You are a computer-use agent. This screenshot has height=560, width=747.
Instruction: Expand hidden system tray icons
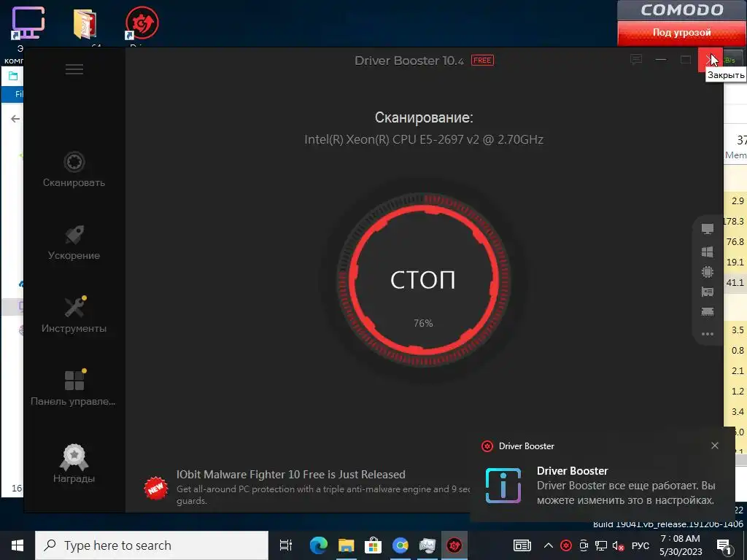coord(549,545)
